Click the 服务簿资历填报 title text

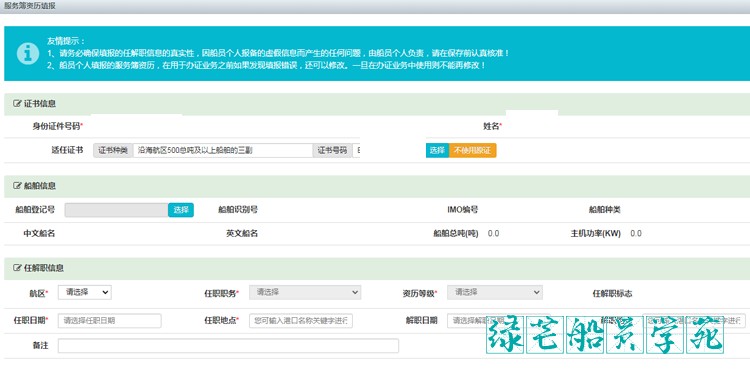tap(30, 6)
